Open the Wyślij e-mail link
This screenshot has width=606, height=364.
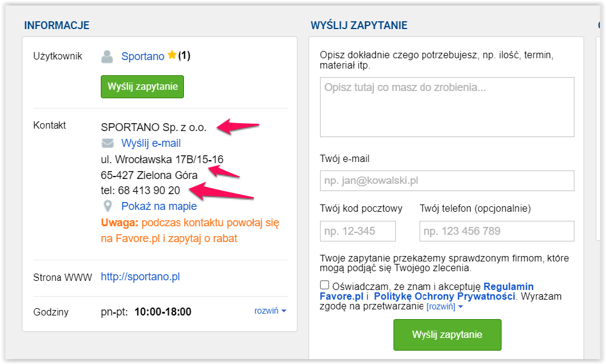[151, 143]
